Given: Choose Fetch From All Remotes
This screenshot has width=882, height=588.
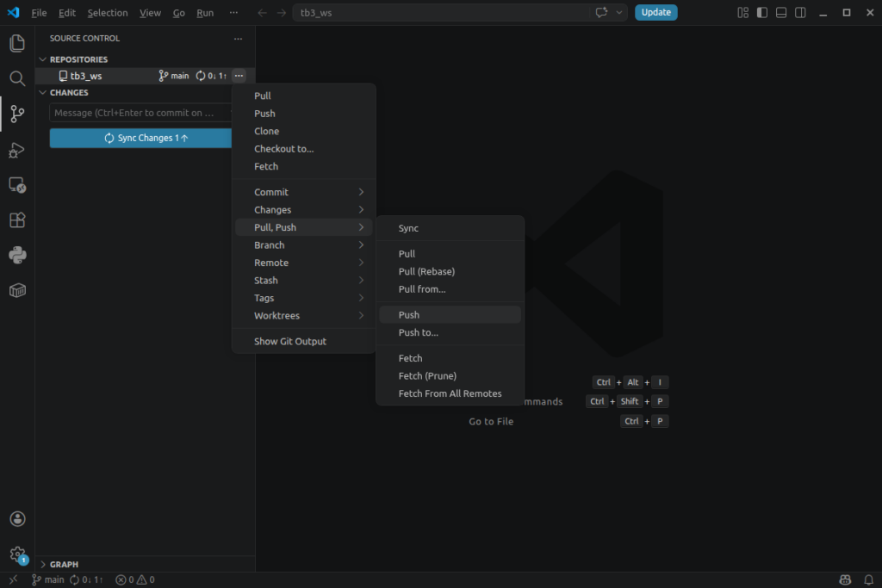Looking at the screenshot, I should coord(450,393).
